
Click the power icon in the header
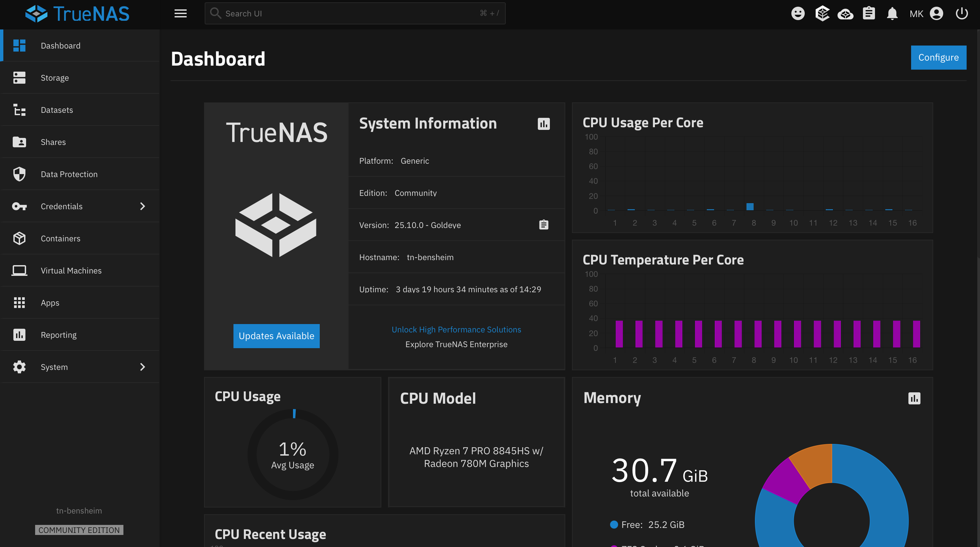(962, 13)
